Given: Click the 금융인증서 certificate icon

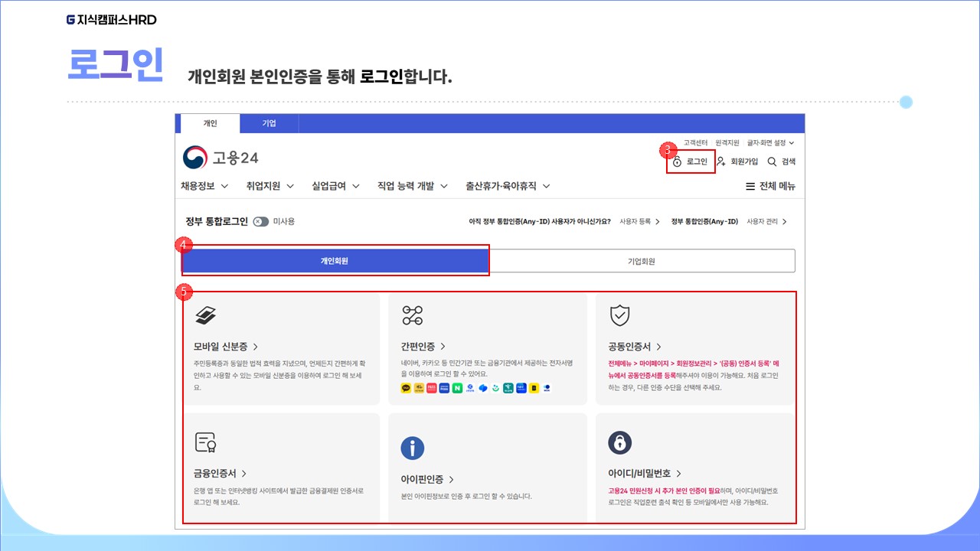Looking at the screenshot, I should 205,442.
